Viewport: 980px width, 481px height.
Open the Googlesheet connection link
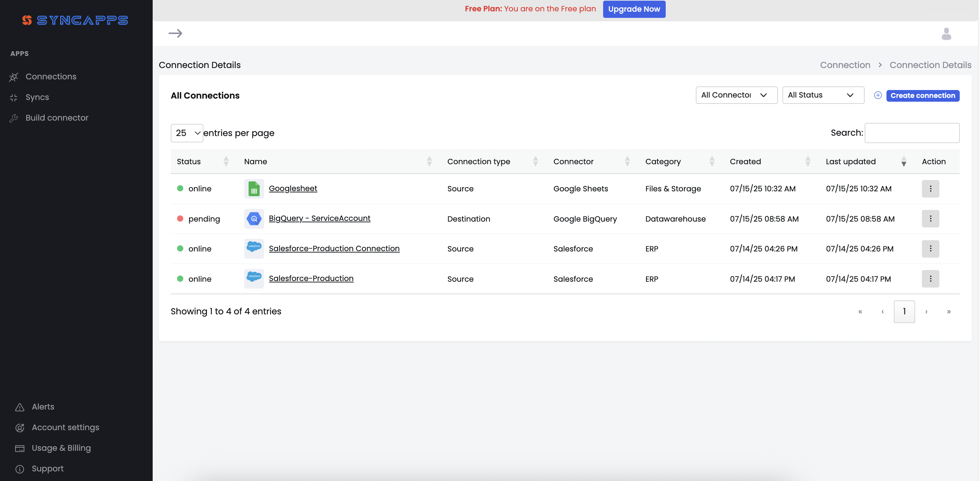click(x=293, y=188)
